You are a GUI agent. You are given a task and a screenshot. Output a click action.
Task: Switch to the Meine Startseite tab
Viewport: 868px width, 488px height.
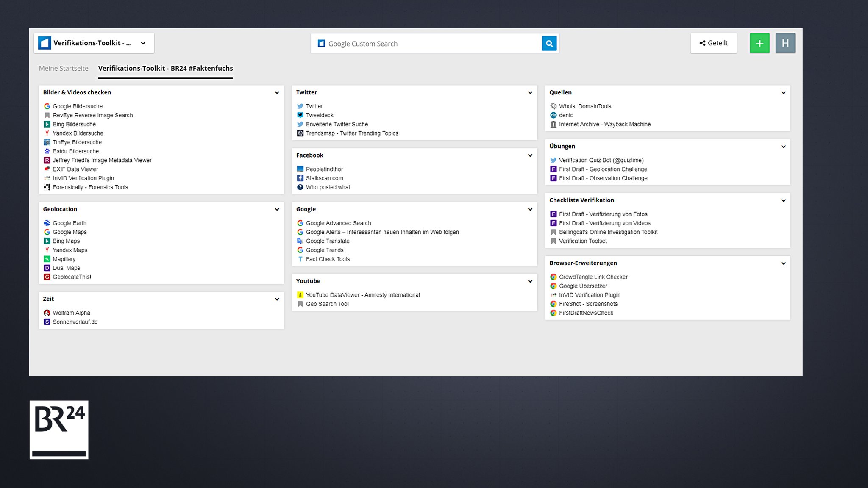pos(64,68)
